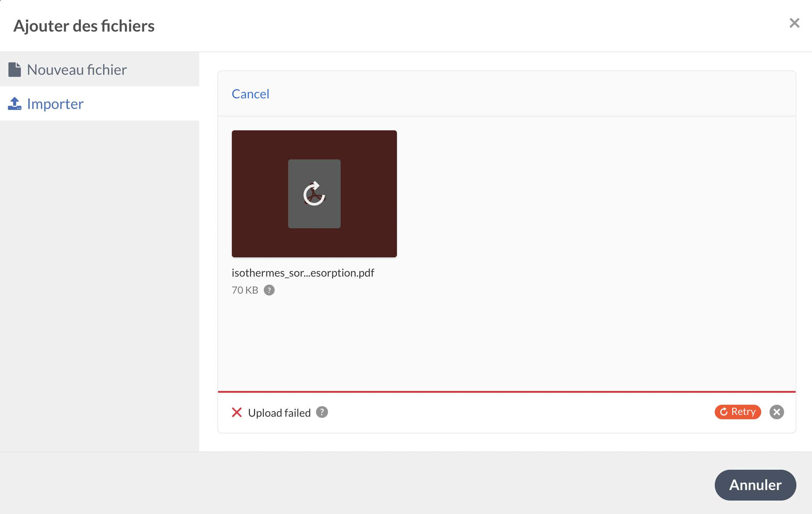The height and width of the screenshot is (514, 812).
Task: Click the isothermes_sor...esorption.pdf file name
Action: pyautogui.click(x=303, y=273)
